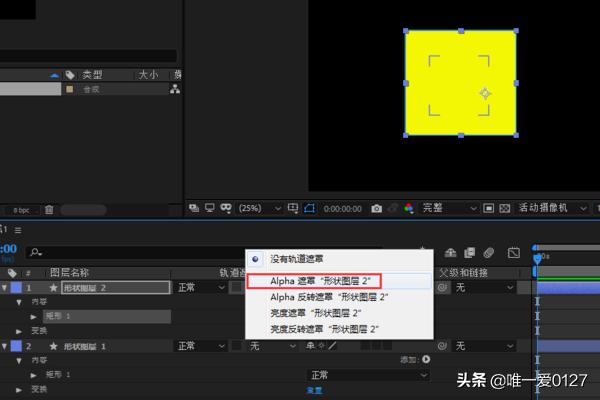This screenshot has height=400, width=600.
Task: Toggle preserve transparency box on layer 1
Action: coord(236,287)
